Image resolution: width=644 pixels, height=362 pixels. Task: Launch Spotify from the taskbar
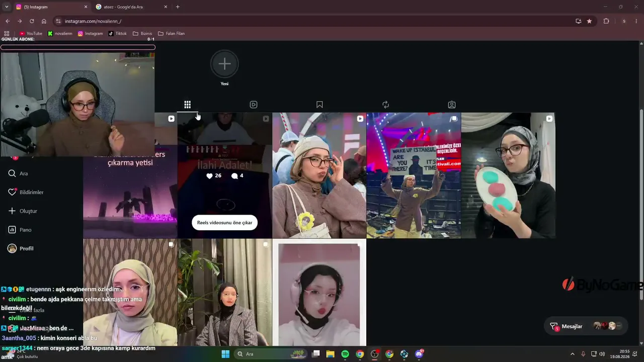point(345,354)
